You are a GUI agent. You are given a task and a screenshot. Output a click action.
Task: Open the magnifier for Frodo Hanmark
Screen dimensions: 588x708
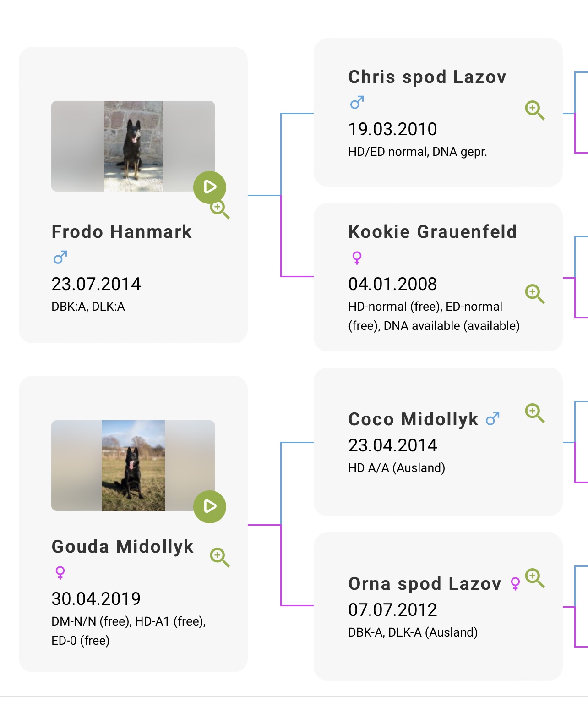pos(220,209)
